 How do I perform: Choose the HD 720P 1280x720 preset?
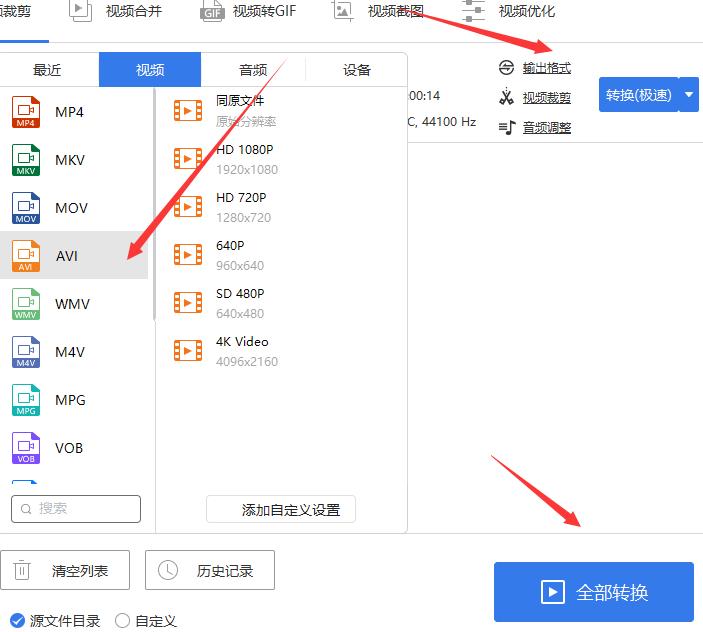280,207
